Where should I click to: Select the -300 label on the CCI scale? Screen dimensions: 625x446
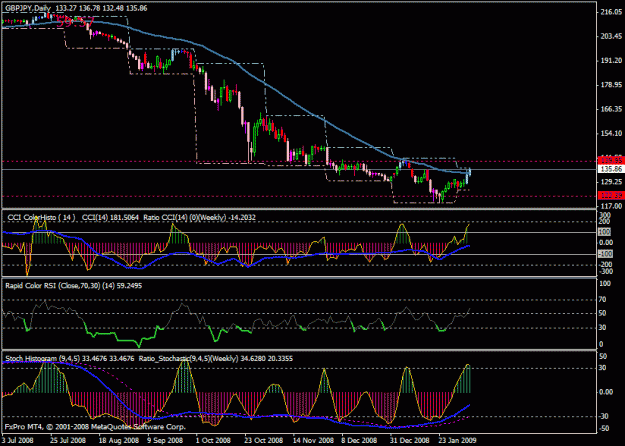click(x=605, y=271)
